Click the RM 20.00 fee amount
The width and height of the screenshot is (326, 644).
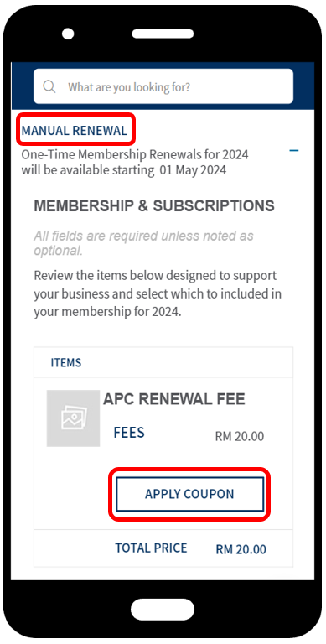tap(240, 436)
